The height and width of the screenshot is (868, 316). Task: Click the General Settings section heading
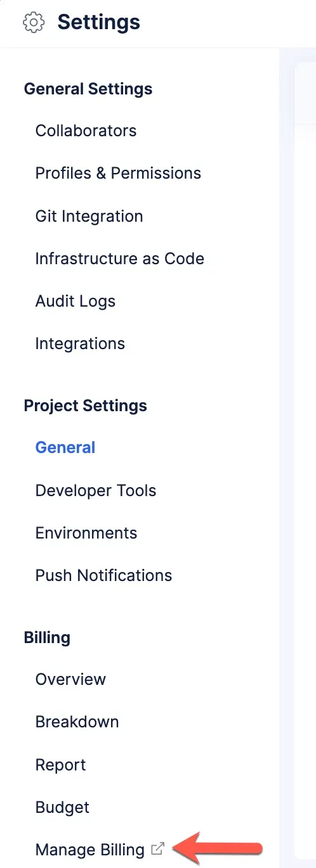[x=88, y=89]
